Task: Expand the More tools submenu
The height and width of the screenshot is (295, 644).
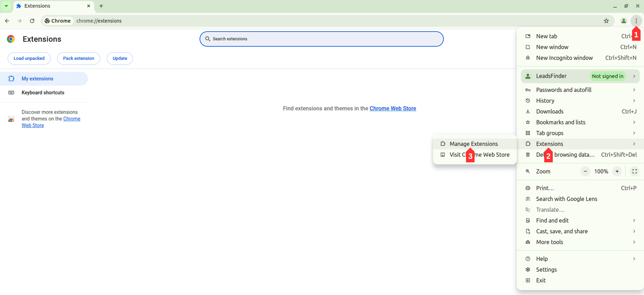Action: coord(580,242)
